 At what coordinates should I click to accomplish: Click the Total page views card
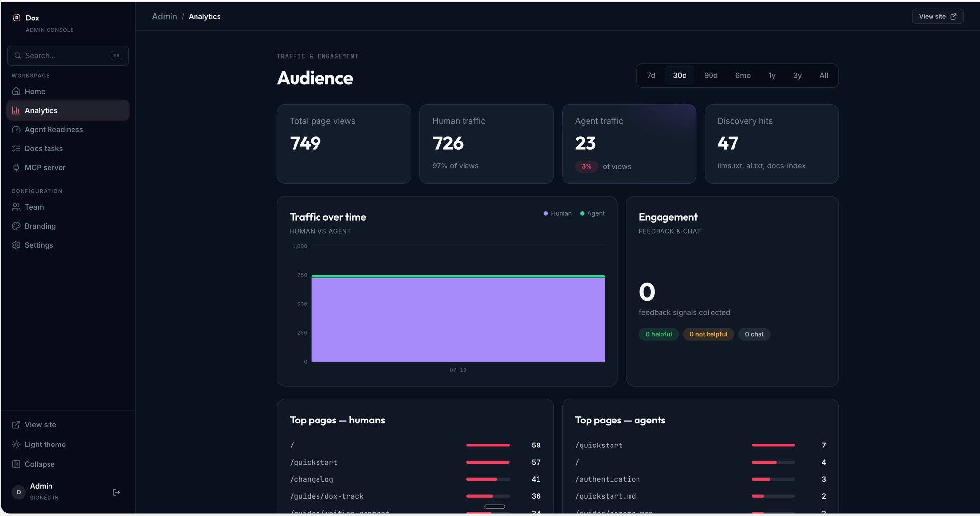(344, 144)
